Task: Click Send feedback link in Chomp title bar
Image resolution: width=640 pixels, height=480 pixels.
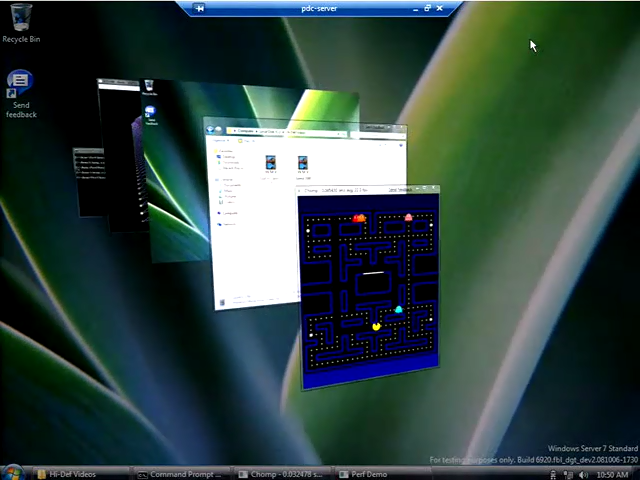Action: (x=400, y=190)
